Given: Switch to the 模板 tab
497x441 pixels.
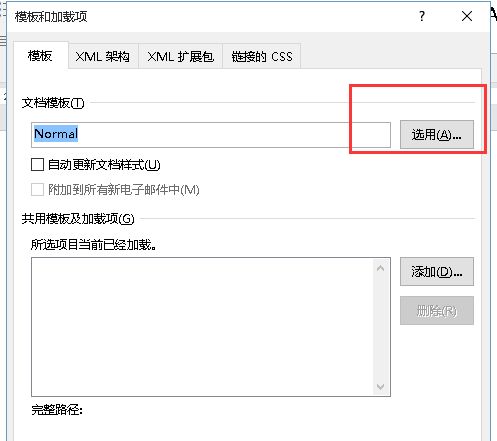Looking at the screenshot, I should point(41,56).
